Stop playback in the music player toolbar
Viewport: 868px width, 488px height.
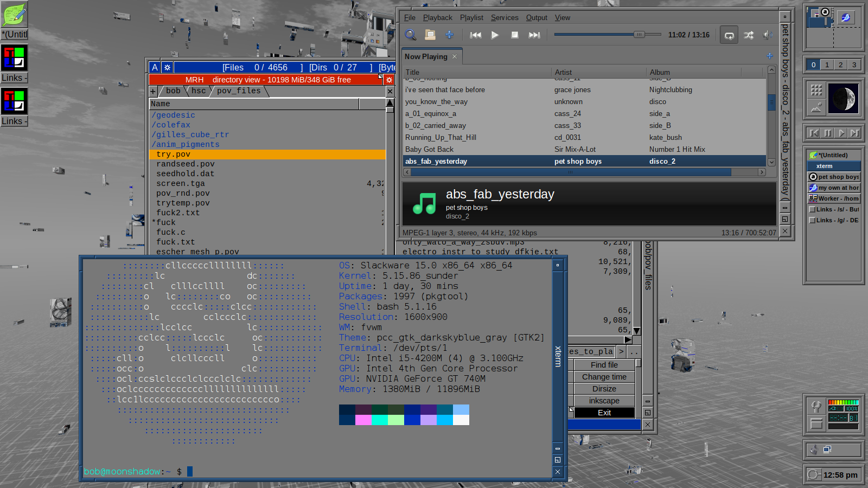[x=515, y=35]
